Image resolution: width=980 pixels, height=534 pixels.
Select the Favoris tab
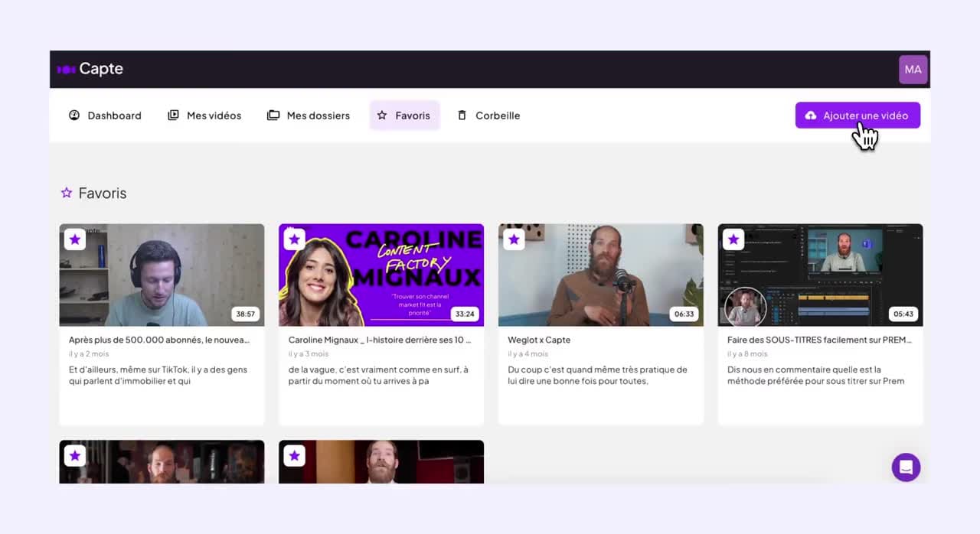coord(404,116)
